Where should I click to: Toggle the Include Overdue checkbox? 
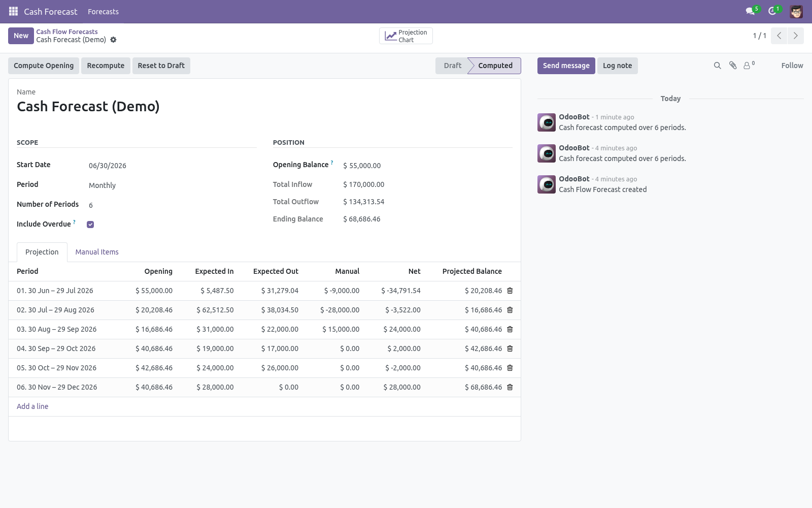point(90,225)
